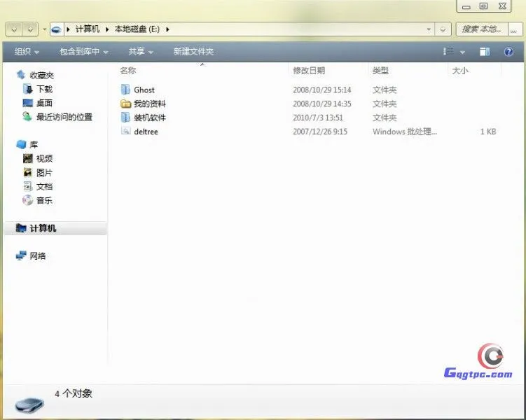
Task: Open address bar history dropdown arrow
Action: (x=429, y=29)
